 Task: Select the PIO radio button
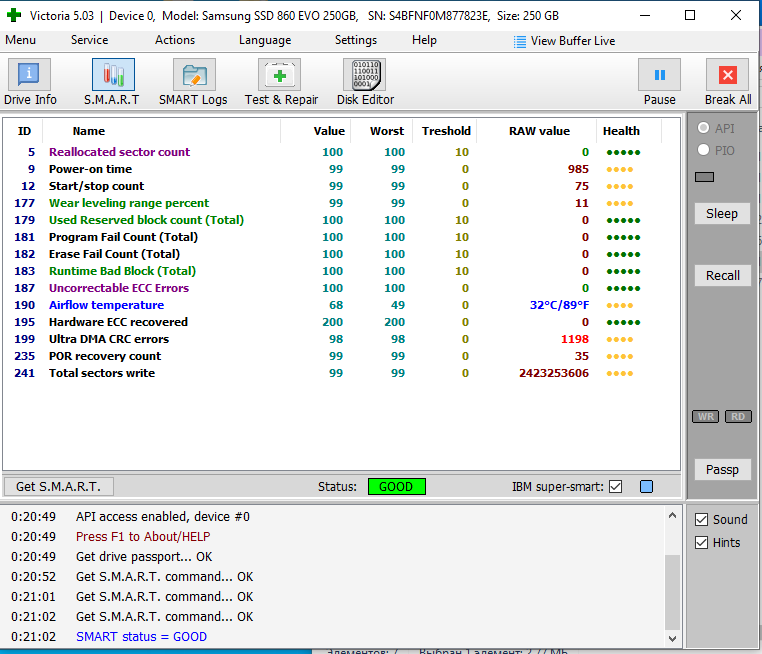[703, 150]
